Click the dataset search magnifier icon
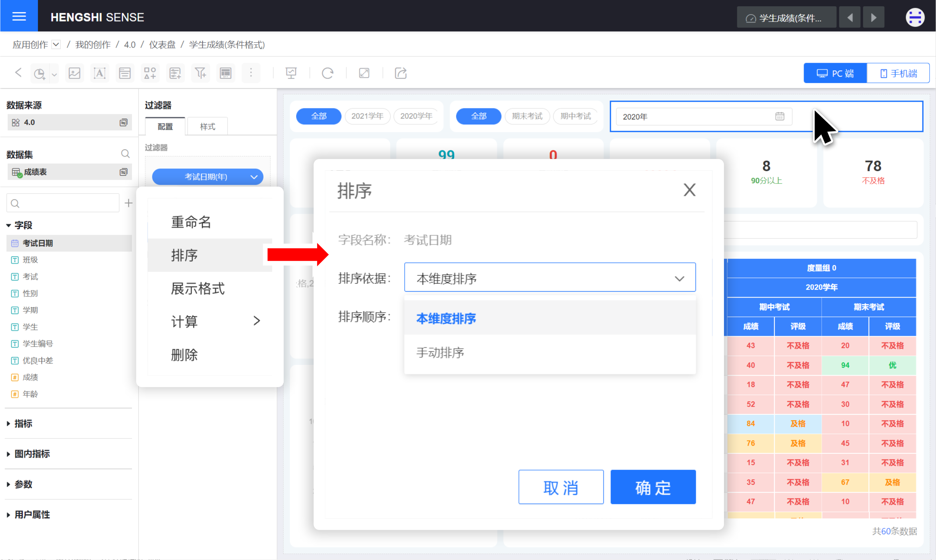936x560 pixels. click(125, 154)
